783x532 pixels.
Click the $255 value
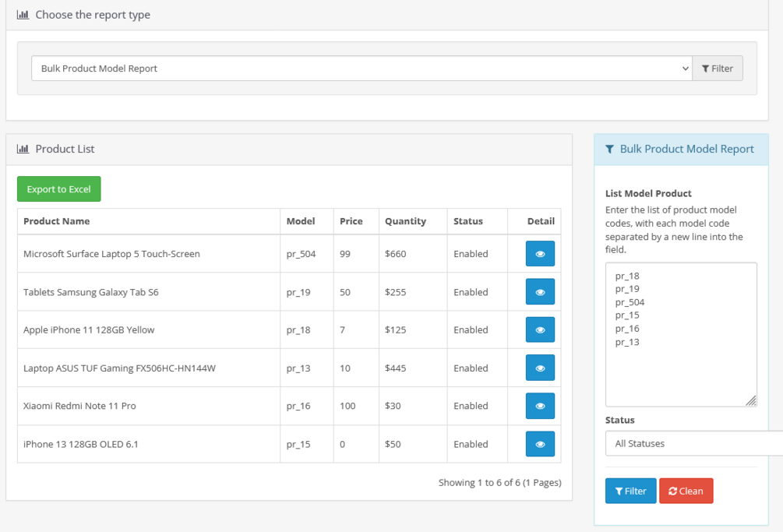(x=396, y=292)
